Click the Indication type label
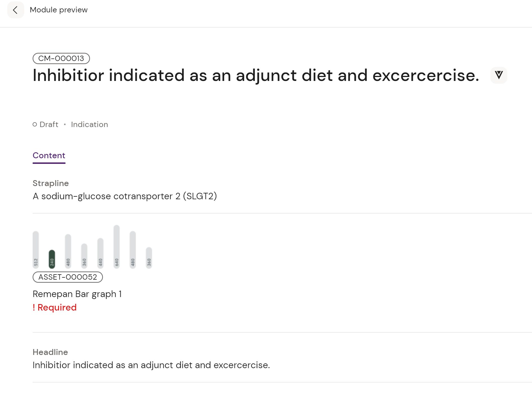Image resolution: width=532 pixels, height=394 pixels. [x=89, y=124]
